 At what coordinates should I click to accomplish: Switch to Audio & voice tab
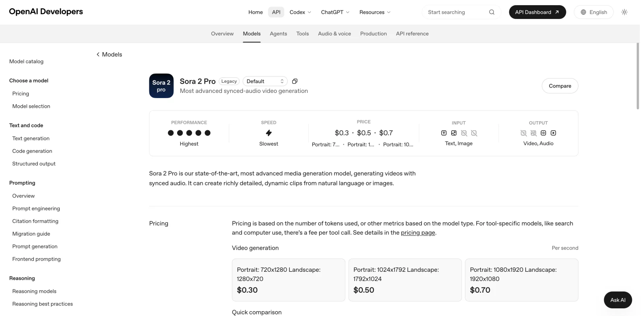click(334, 34)
